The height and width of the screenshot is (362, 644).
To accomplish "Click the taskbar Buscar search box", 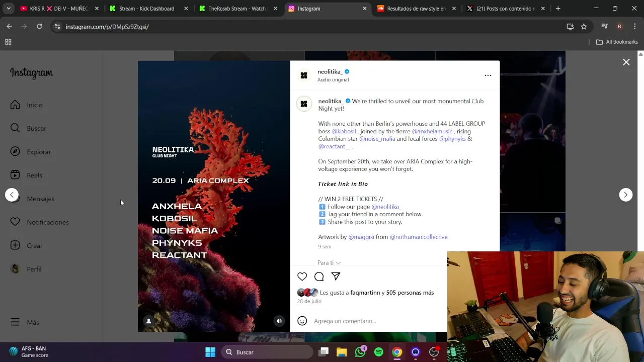I will click(x=267, y=352).
